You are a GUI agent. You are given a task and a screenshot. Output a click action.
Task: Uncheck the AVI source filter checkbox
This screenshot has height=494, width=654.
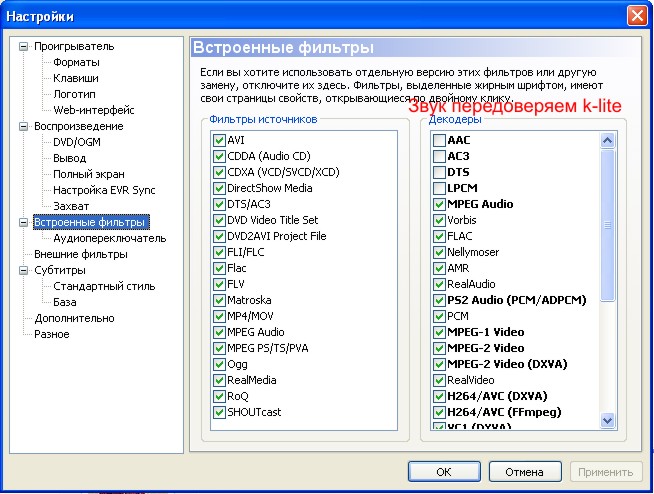[219, 140]
